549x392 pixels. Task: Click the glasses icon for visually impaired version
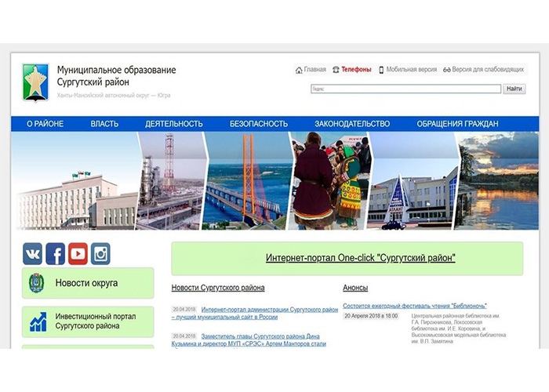coord(447,70)
